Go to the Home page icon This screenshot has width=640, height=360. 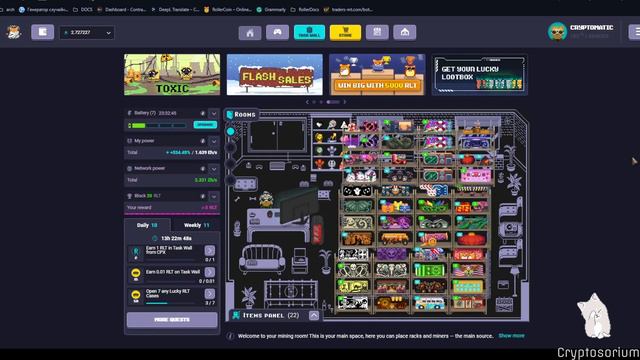pos(250,33)
